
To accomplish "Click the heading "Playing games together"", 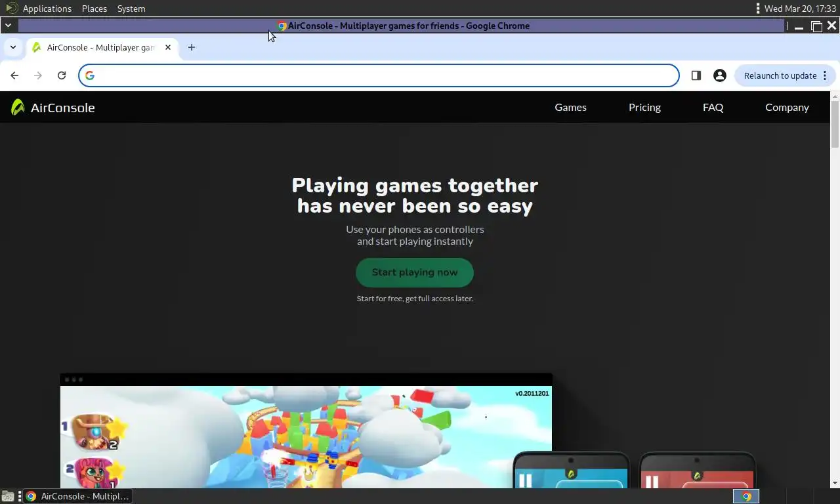I will (415, 186).
